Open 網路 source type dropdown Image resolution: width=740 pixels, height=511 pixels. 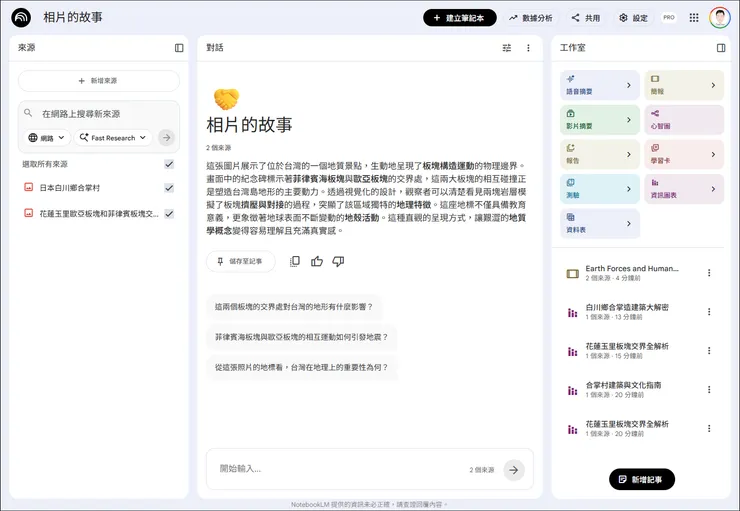point(46,138)
